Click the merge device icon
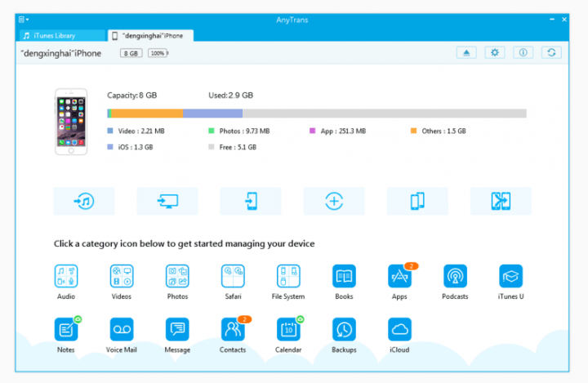Screen dimensions: 588x383 click(x=501, y=201)
